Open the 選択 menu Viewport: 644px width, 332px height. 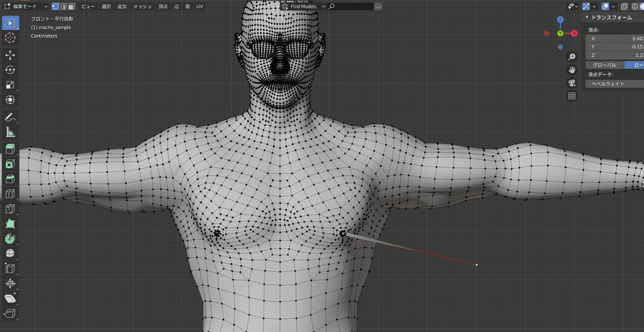click(106, 6)
